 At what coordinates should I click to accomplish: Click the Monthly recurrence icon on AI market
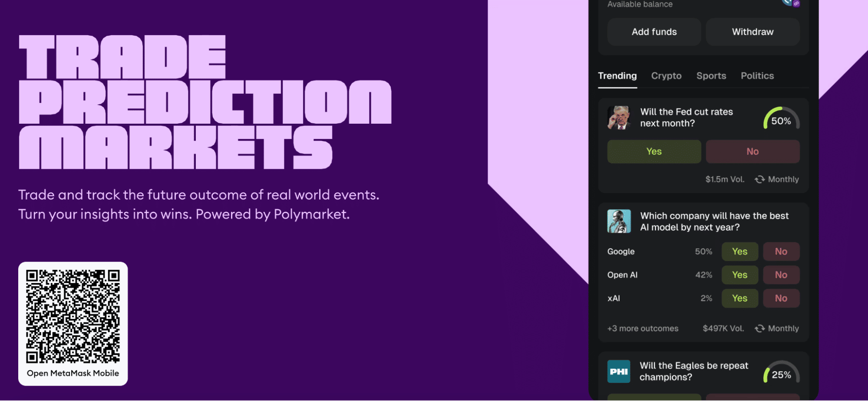point(759,329)
